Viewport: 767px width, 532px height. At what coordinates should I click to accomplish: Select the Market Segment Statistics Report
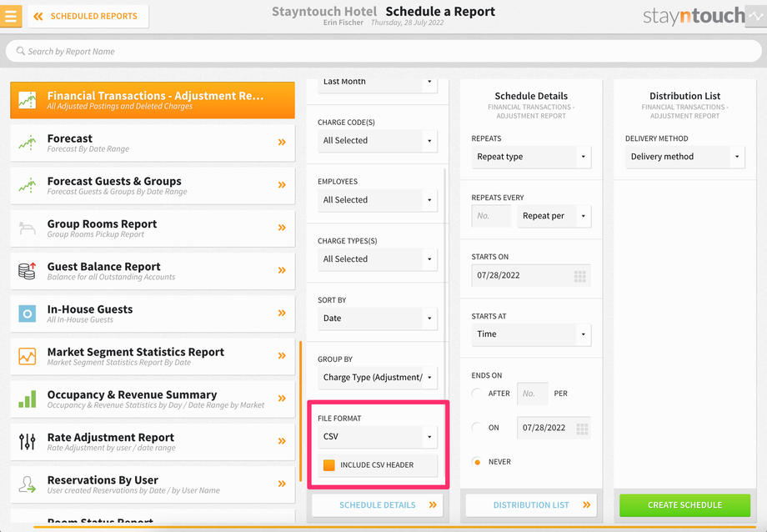click(x=153, y=356)
